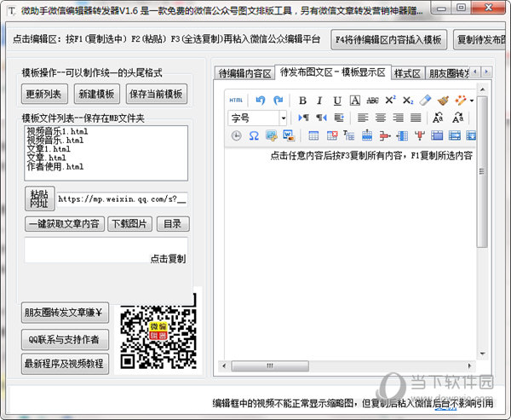This screenshot has width=511, height=420.
Task: Toggle bold formatting
Action: point(302,101)
